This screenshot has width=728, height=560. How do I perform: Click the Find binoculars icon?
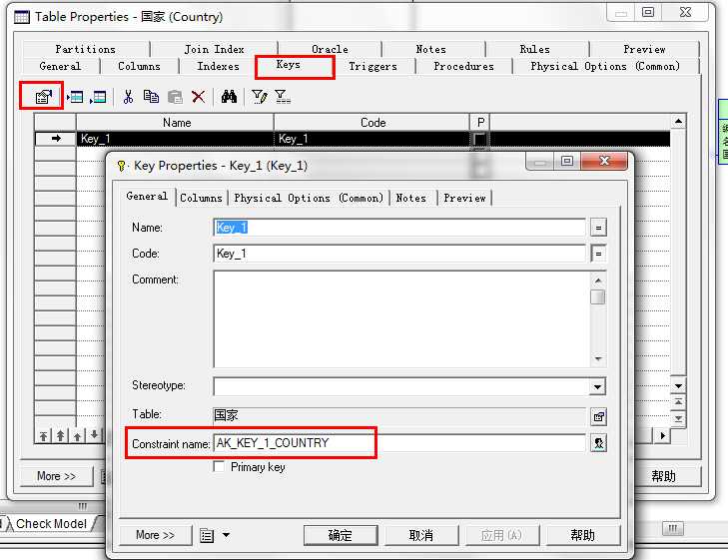(x=229, y=97)
